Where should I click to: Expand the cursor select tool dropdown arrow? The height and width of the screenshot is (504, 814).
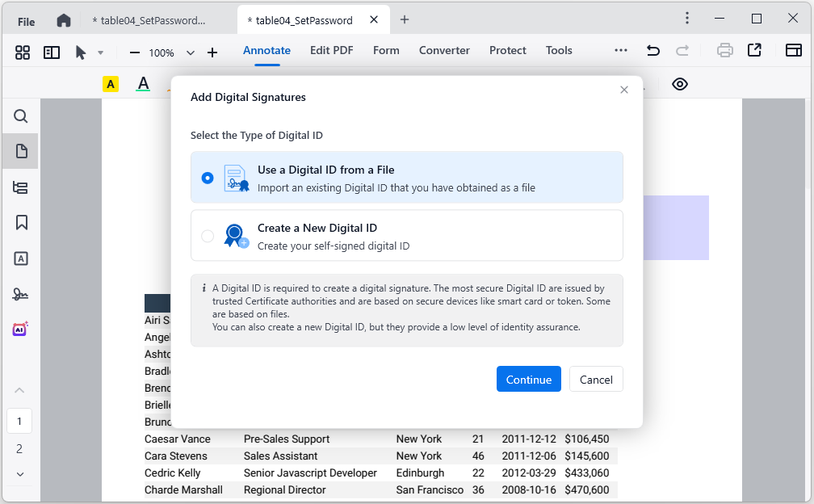tap(101, 52)
